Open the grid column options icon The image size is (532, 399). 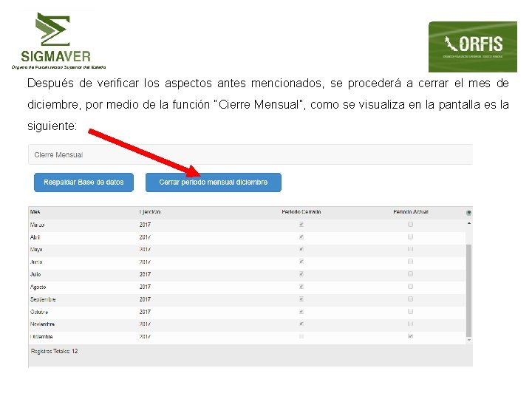coord(468,213)
